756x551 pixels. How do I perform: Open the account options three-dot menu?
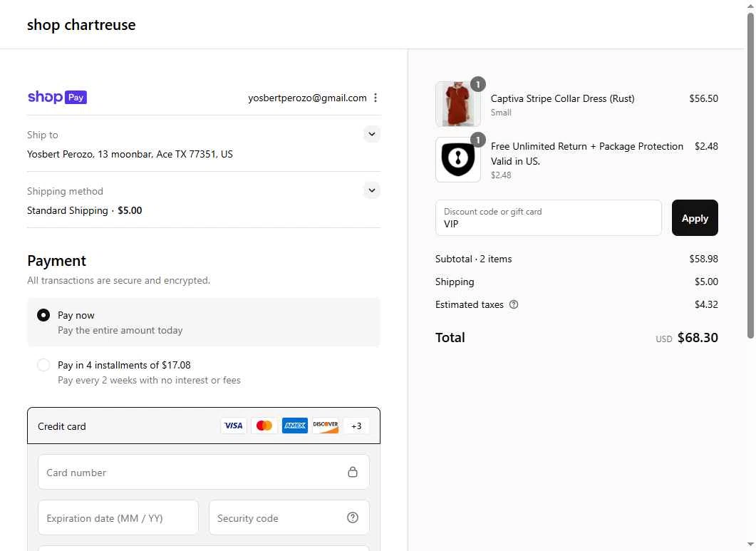(x=376, y=98)
